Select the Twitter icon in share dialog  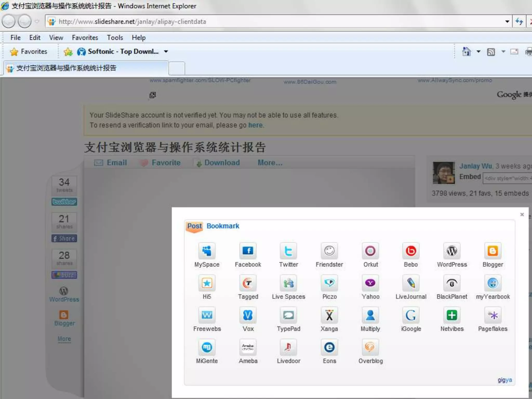tap(288, 251)
